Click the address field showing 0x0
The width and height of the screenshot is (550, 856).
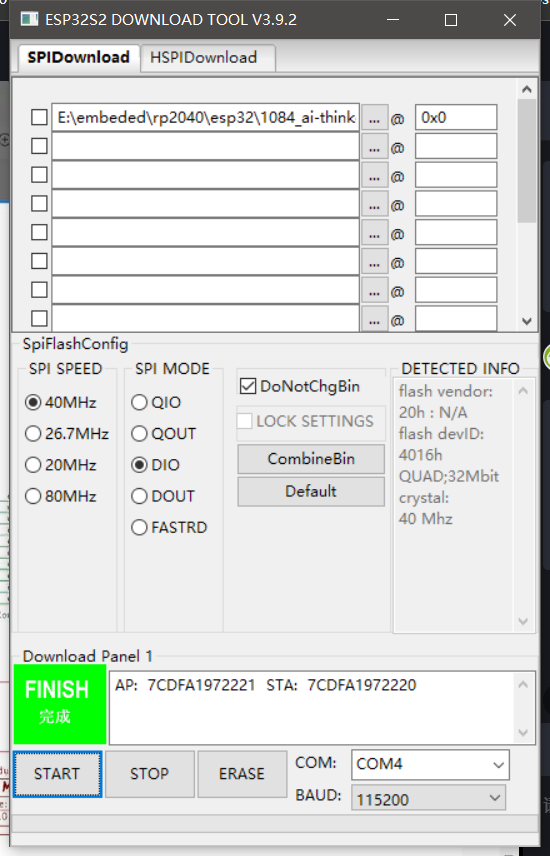pos(456,117)
